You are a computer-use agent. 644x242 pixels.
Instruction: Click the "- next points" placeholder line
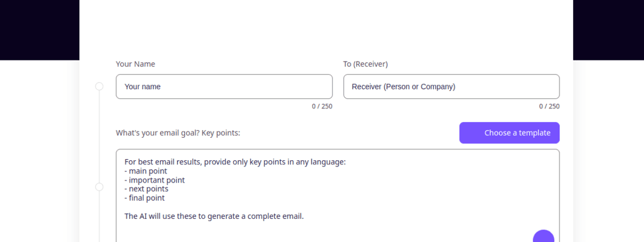pos(147,189)
